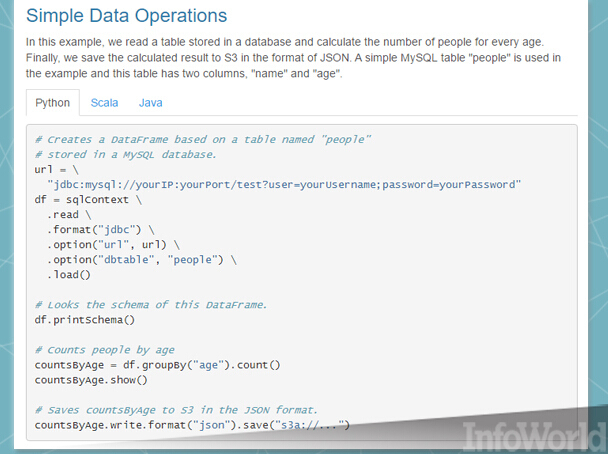The image size is (608, 454).
Task: Click the .option("url", url) line
Action: coord(113,245)
